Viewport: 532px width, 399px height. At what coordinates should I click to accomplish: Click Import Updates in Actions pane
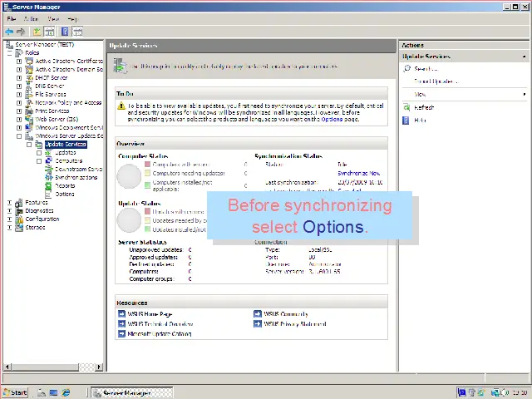(x=436, y=81)
